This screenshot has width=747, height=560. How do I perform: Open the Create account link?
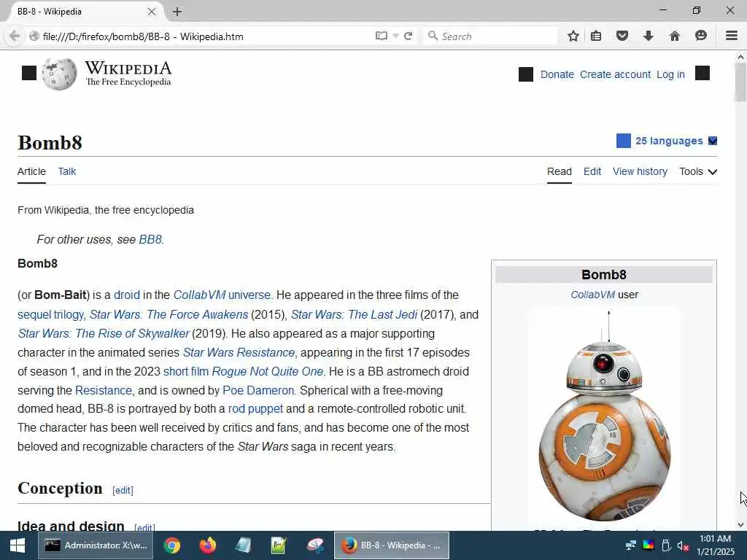[615, 75]
